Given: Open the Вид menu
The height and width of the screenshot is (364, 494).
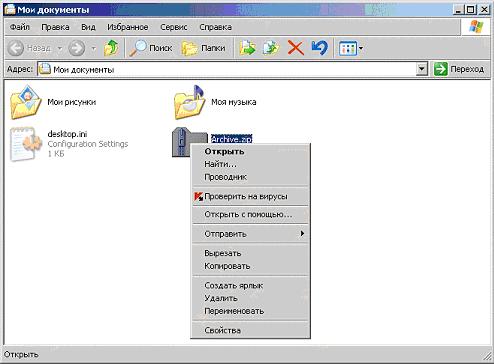Looking at the screenshot, I should (x=88, y=27).
